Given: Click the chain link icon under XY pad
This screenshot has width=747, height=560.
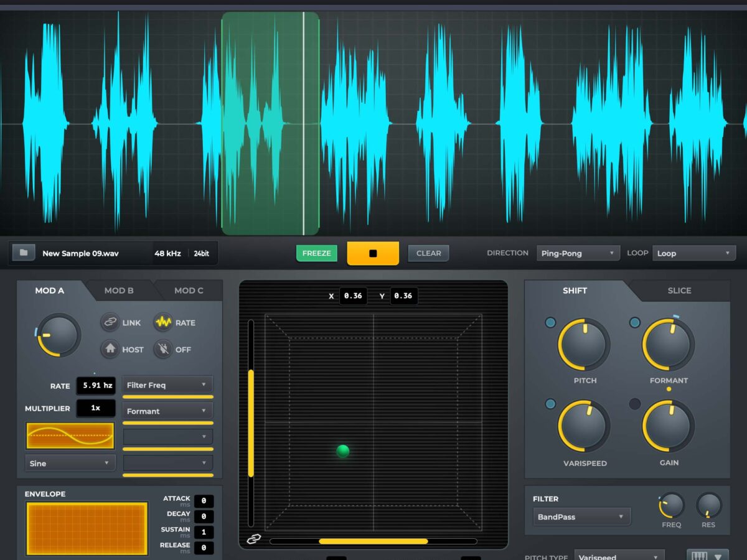Looking at the screenshot, I should [x=253, y=539].
